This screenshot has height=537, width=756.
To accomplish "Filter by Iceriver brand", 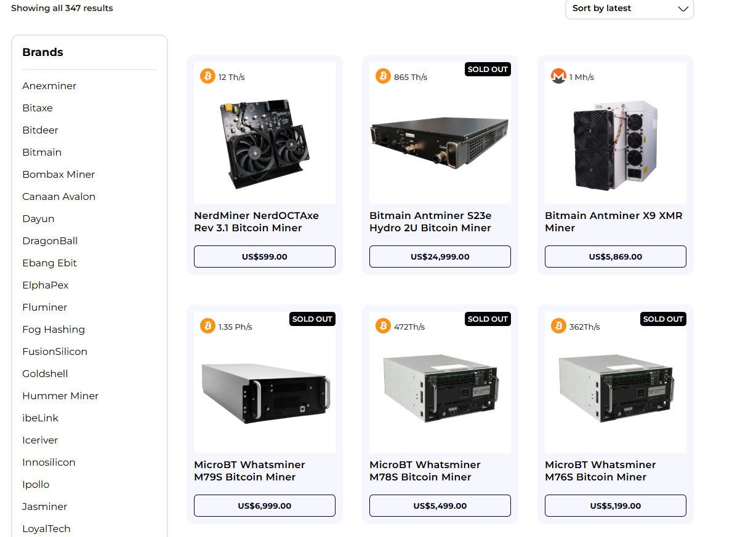I will pos(40,440).
